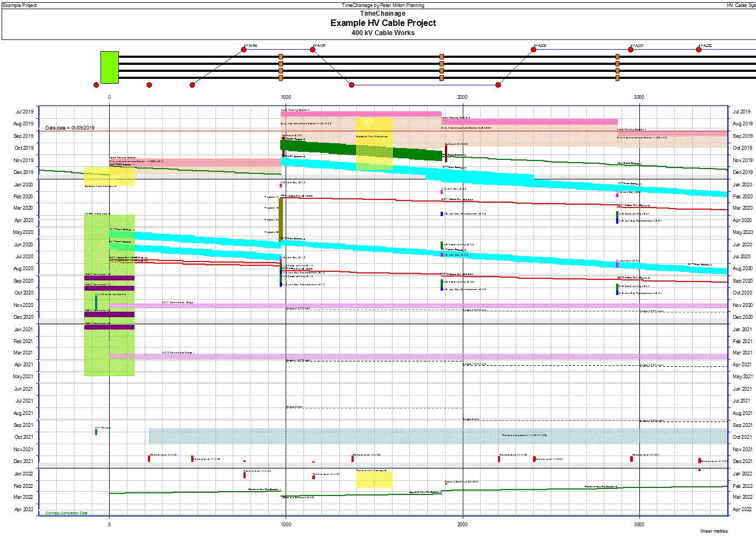Select the teal hatched Remove Compounds bar
756x536 pixels.
coord(438,436)
